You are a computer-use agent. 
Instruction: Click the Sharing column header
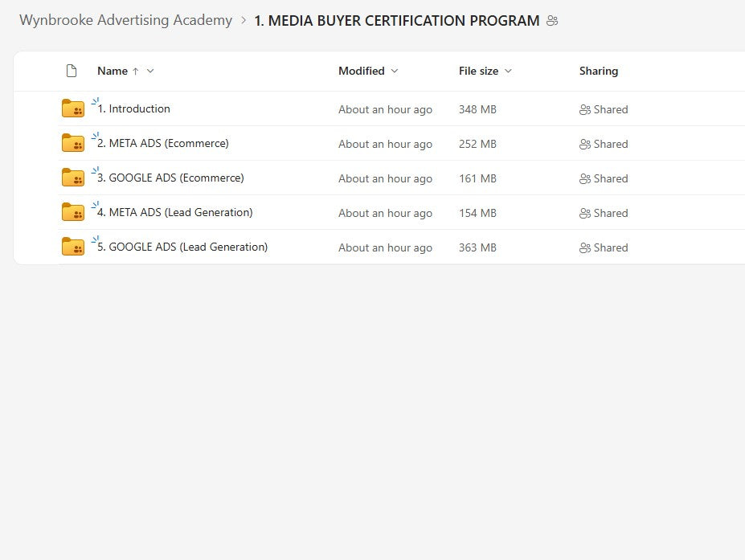coord(598,71)
